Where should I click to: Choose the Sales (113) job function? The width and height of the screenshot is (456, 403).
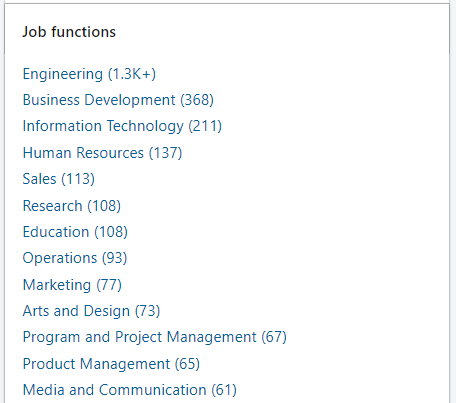click(59, 179)
